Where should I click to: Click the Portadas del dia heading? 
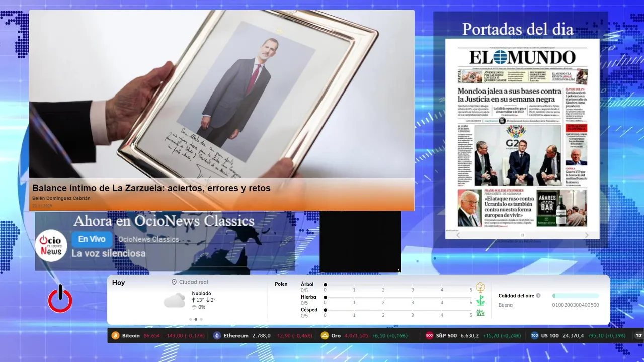point(518,29)
